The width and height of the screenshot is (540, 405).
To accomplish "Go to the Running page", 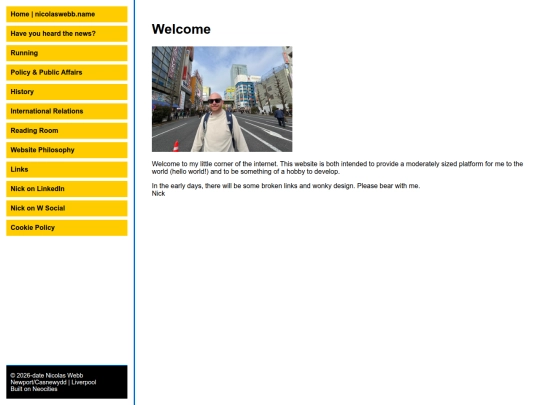I will point(67,53).
